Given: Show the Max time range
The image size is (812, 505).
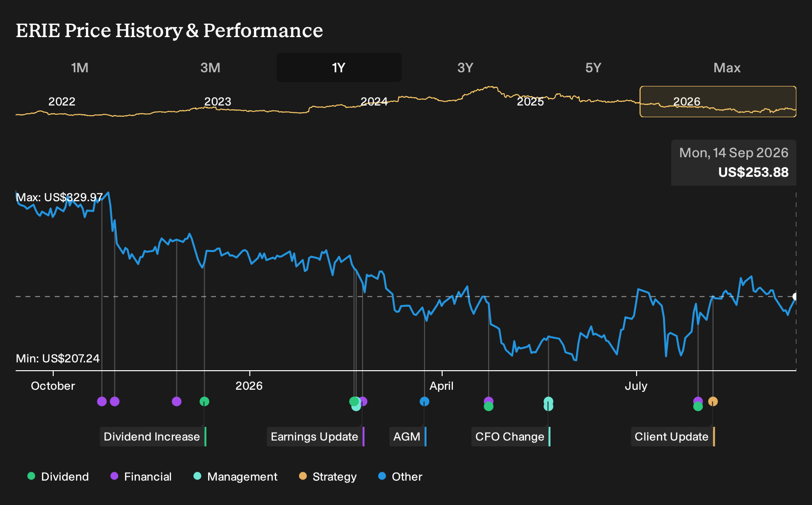Looking at the screenshot, I should tap(727, 68).
